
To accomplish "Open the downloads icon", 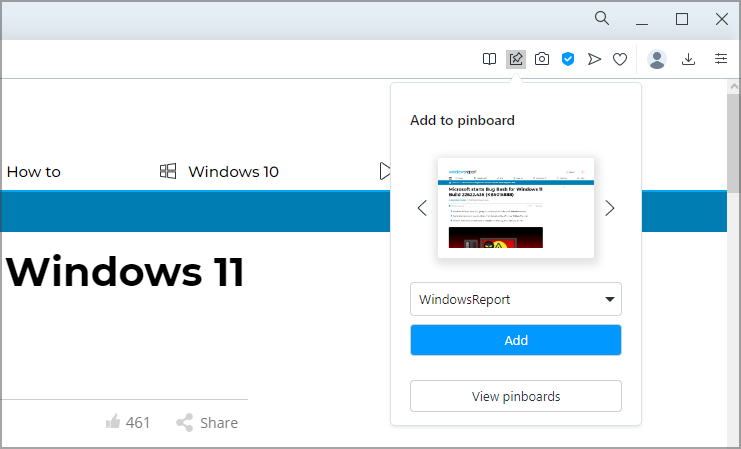I will point(688,59).
